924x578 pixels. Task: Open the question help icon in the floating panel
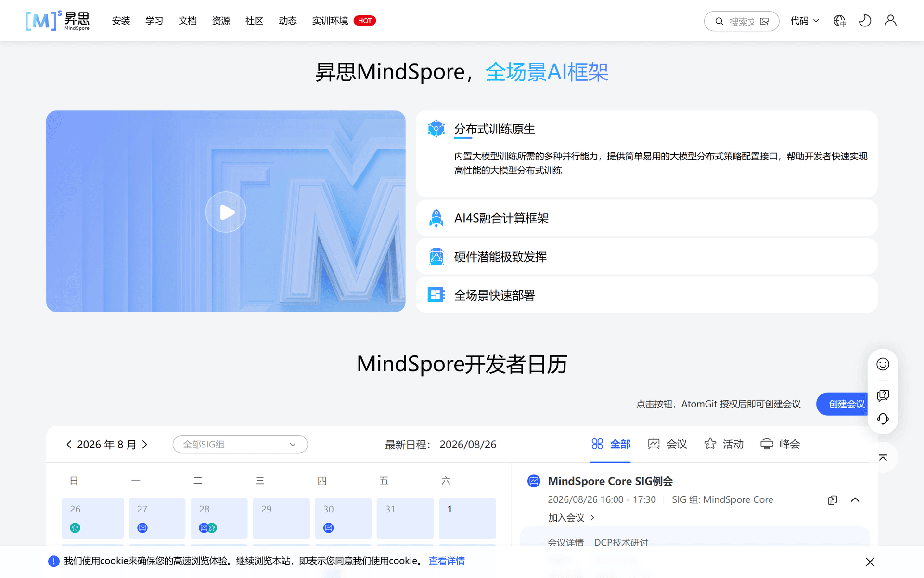pos(883,395)
